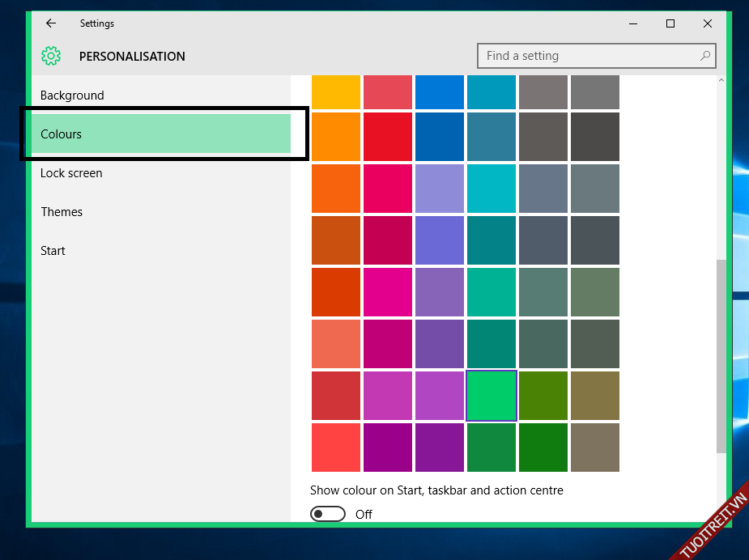Choose the coral salmon colour swatch
Viewport: 749px width, 560px height.
336,344
